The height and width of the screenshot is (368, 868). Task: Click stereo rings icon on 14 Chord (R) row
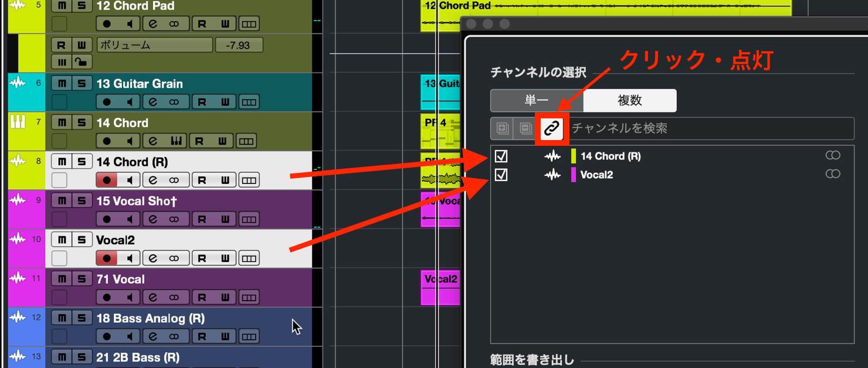click(x=833, y=155)
